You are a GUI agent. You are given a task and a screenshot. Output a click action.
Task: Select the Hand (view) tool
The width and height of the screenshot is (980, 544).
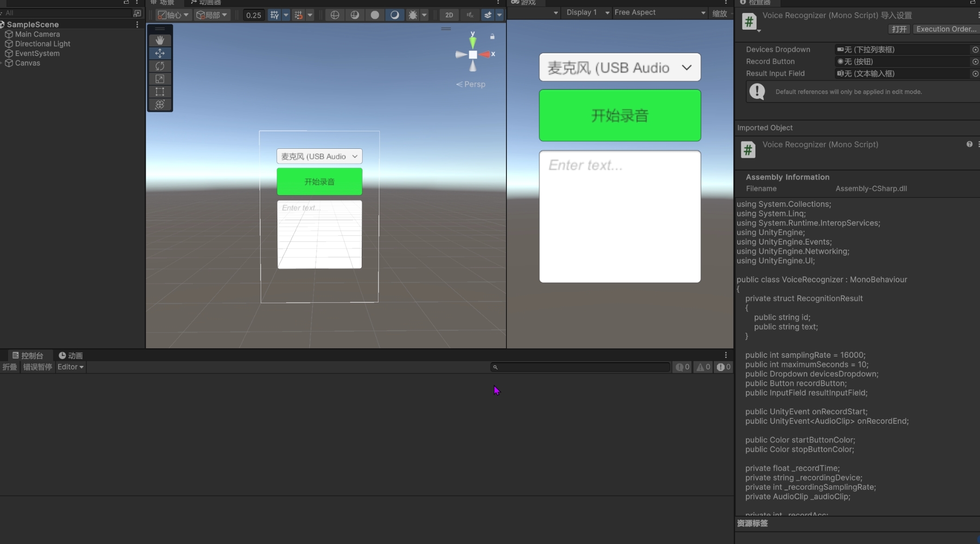click(x=160, y=40)
